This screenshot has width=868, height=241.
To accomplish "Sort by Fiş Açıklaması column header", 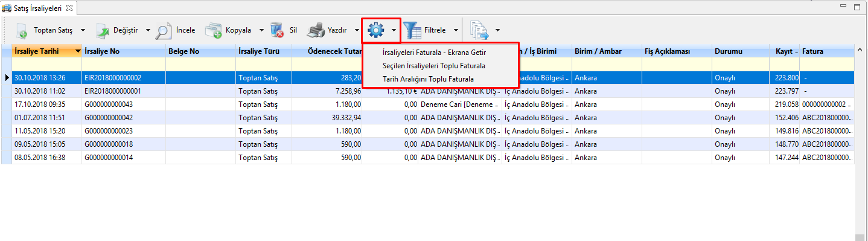I will (x=677, y=52).
